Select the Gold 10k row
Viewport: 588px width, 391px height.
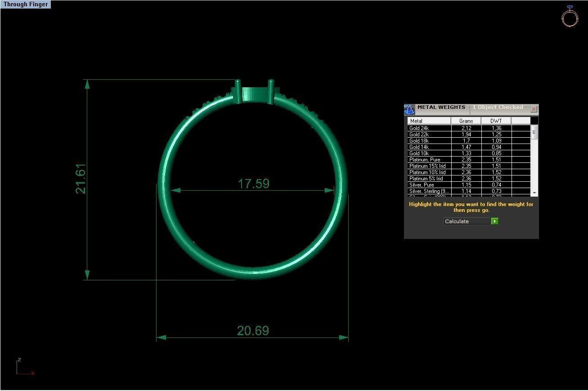pyautogui.click(x=469, y=153)
